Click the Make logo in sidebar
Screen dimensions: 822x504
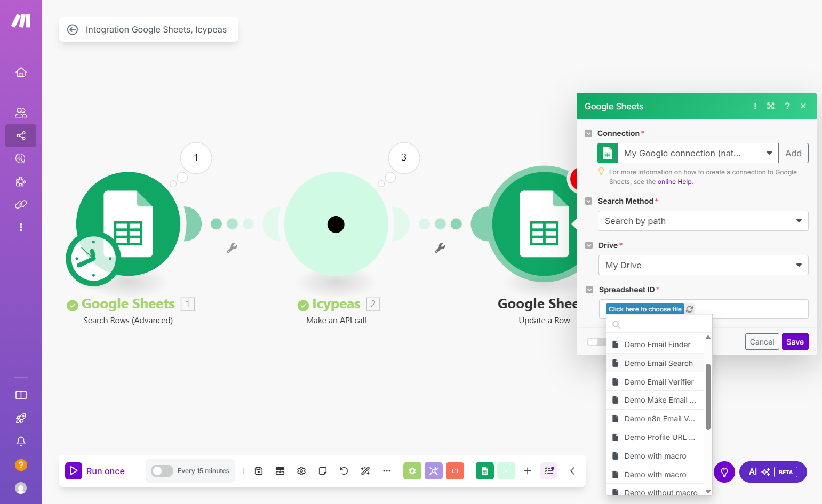[x=21, y=21]
